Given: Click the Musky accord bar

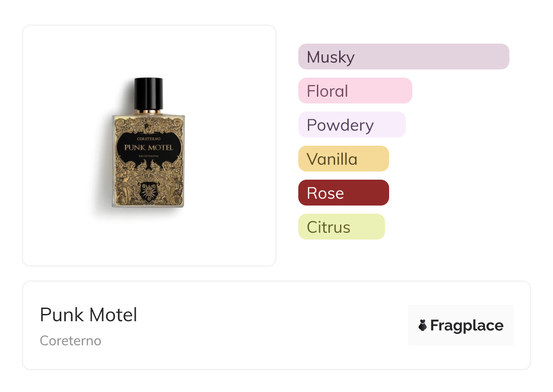Looking at the screenshot, I should pyautogui.click(x=403, y=57).
